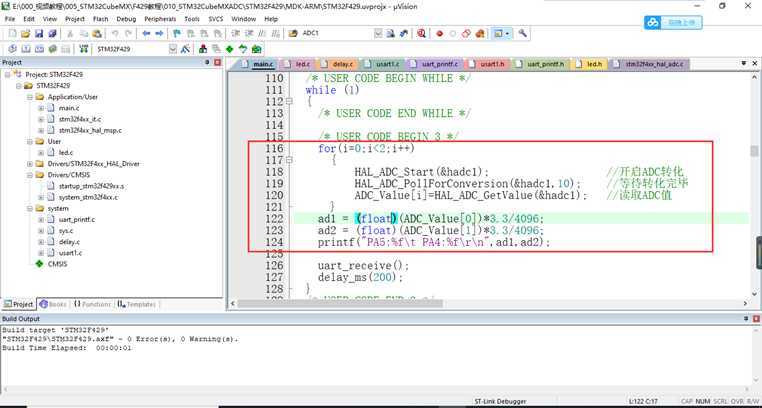This screenshot has width=762, height=408.
Task: Open the ADC1 search combo dropdown
Action: click(x=378, y=34)
